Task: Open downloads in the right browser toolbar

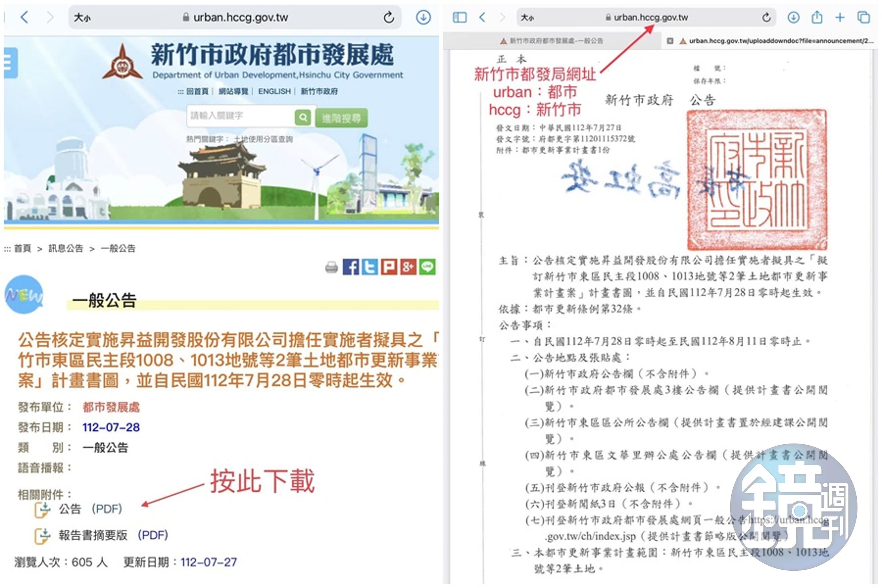Action: (793, 17)
